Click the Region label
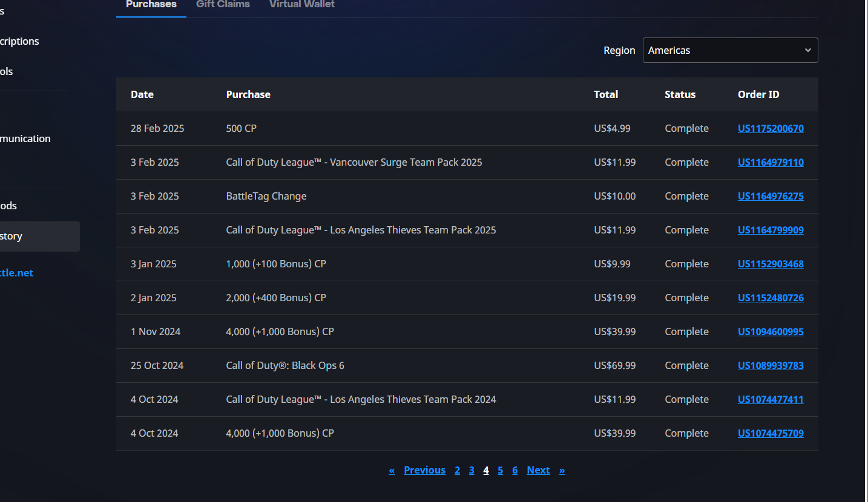Image resolution: width=868 pixels, height=502 pixels. 619,50
